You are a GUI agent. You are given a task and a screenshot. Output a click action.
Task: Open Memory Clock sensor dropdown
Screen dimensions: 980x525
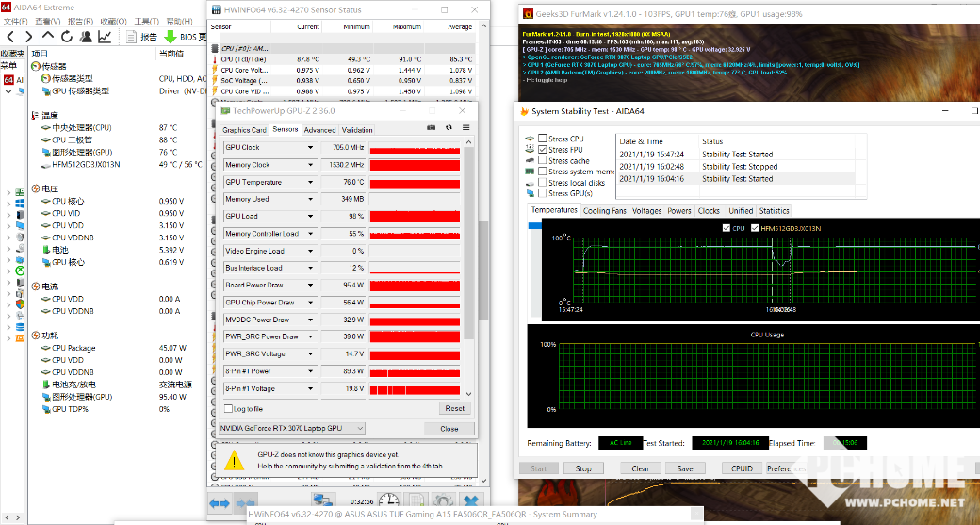[x=310, y=165]
